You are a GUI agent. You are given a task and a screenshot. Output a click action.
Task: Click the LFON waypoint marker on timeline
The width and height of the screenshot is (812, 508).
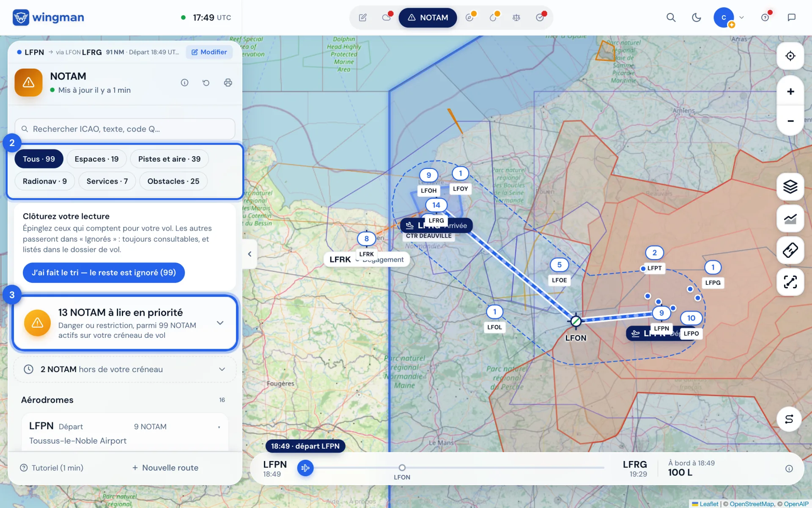point(402,468)
